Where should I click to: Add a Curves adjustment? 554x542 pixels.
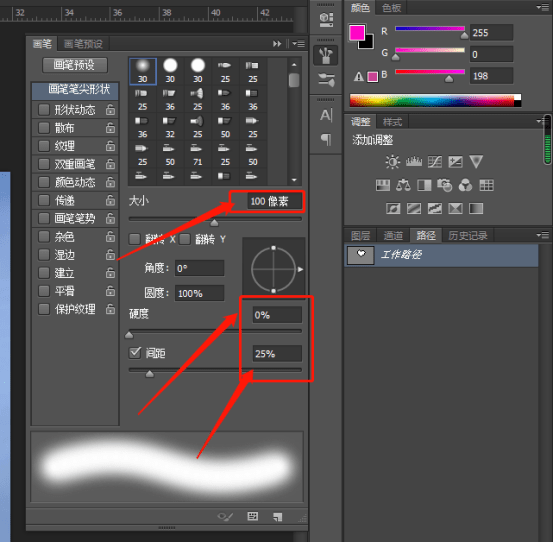(x=435, y=162)
